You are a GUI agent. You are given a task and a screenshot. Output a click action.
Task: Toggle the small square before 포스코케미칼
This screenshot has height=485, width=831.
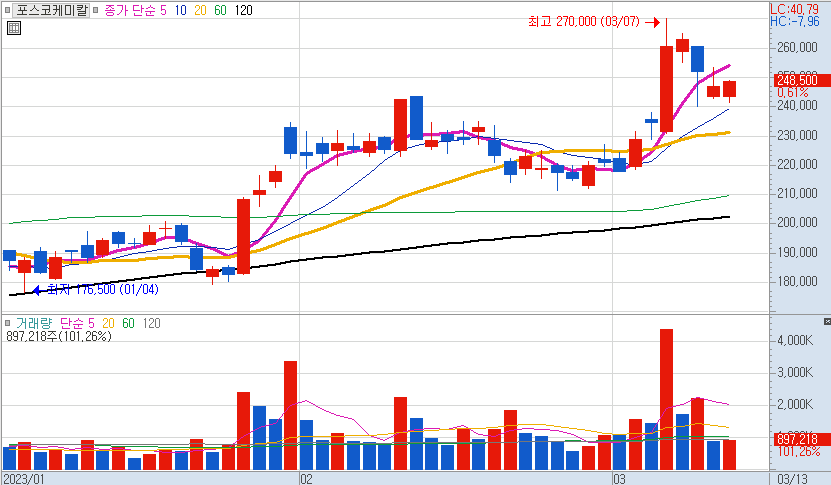point(7,10)
